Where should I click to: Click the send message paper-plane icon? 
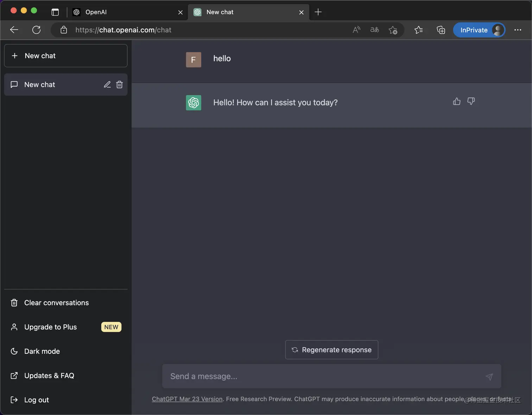point(489,377)
